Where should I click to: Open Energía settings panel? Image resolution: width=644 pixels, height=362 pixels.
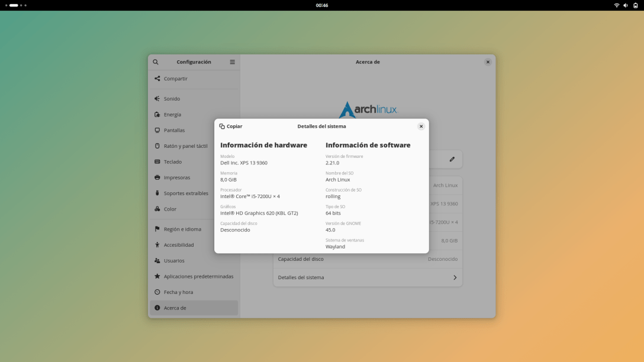[194, 115]
